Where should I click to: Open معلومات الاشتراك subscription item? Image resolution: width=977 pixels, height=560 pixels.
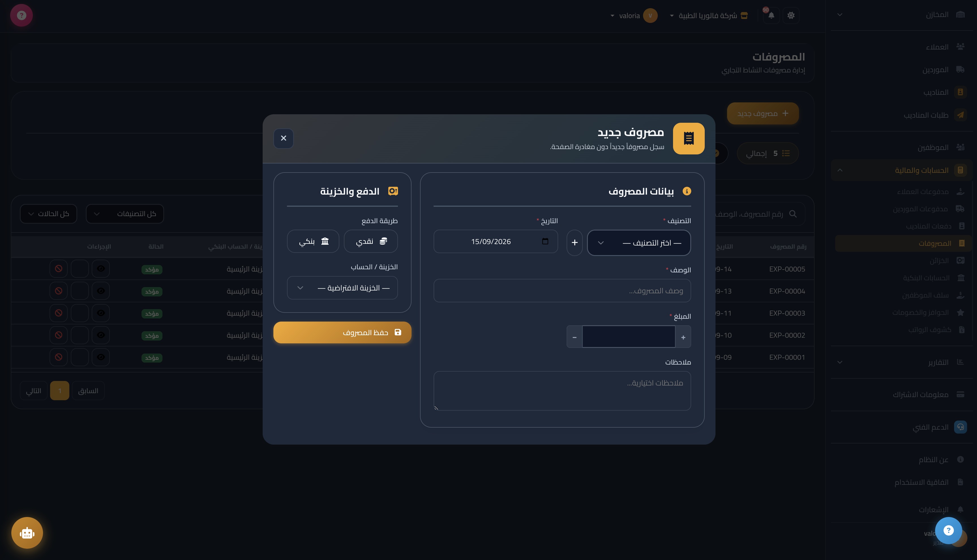click(902, 395)
